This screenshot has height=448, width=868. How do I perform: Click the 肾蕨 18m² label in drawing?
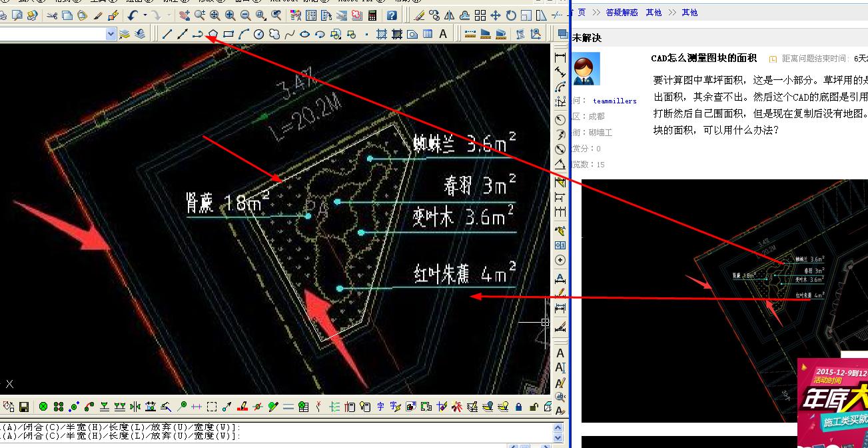point(228,202)
